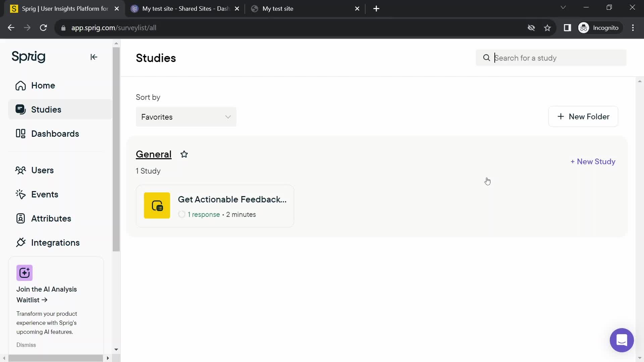This screenshot has height=362, width=644.
Task: Join the AI Analysis Waitlist
Action: click(x=47, y=295)
